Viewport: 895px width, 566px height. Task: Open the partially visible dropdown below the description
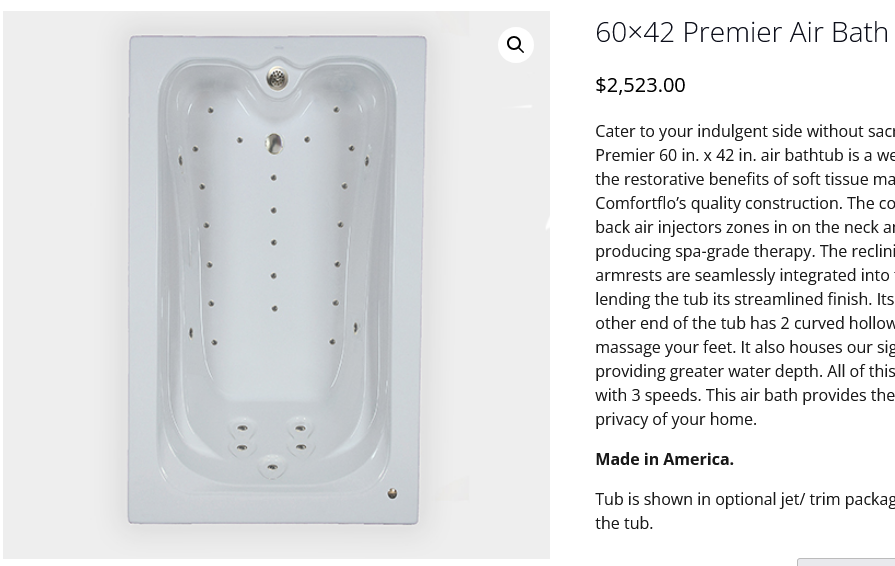[x=846, y=562]
